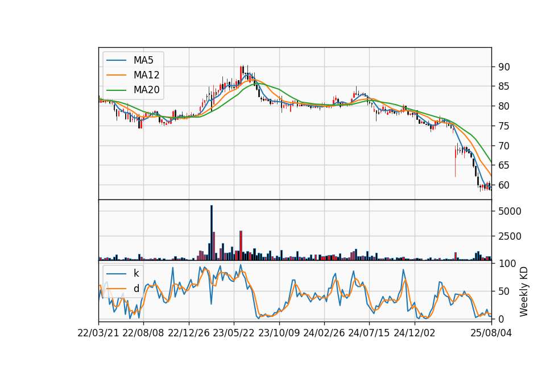Click the MA5 legend label
This screenshot has height=392, width=546.
(x=143, y=60)
